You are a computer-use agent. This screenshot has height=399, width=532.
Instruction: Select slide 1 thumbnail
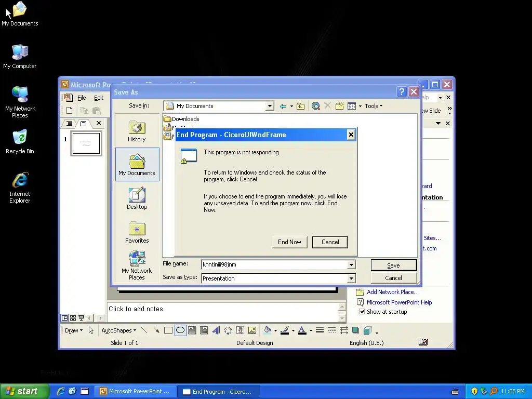86,143
